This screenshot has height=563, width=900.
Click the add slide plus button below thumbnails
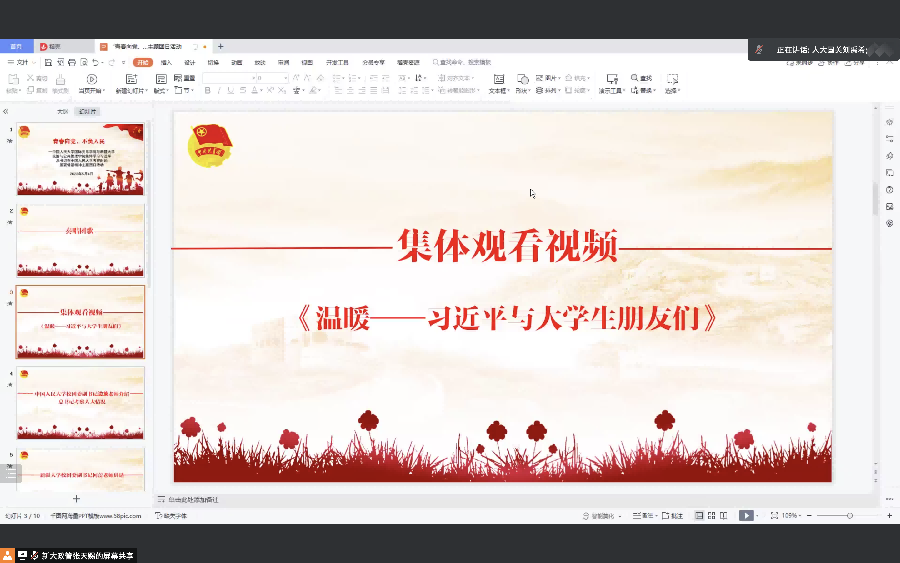click(76, 498)
